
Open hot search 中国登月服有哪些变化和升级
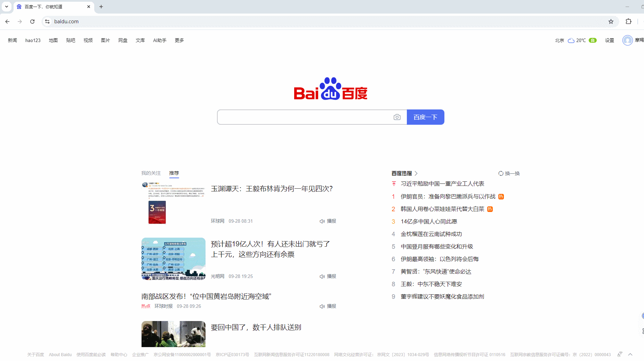pos(437,247)
